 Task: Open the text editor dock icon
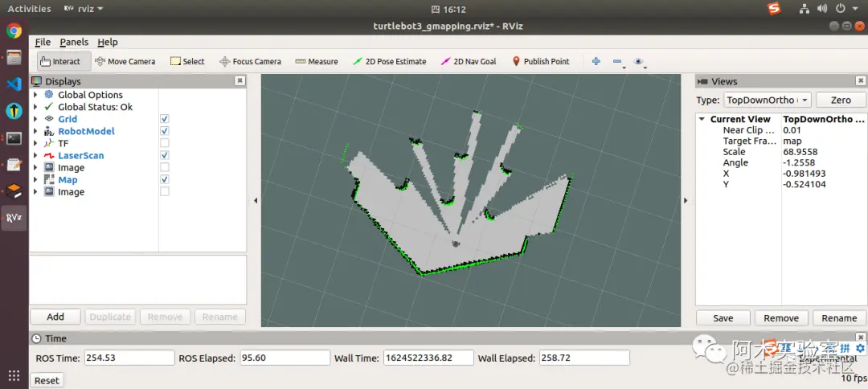[14, 164]
